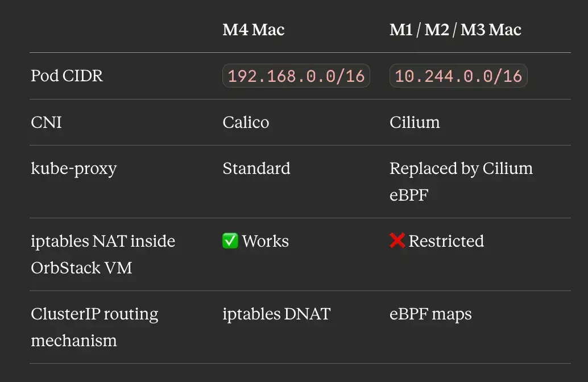
Task: Click the red cross mark icon
Action: click(x=397, y=240)
